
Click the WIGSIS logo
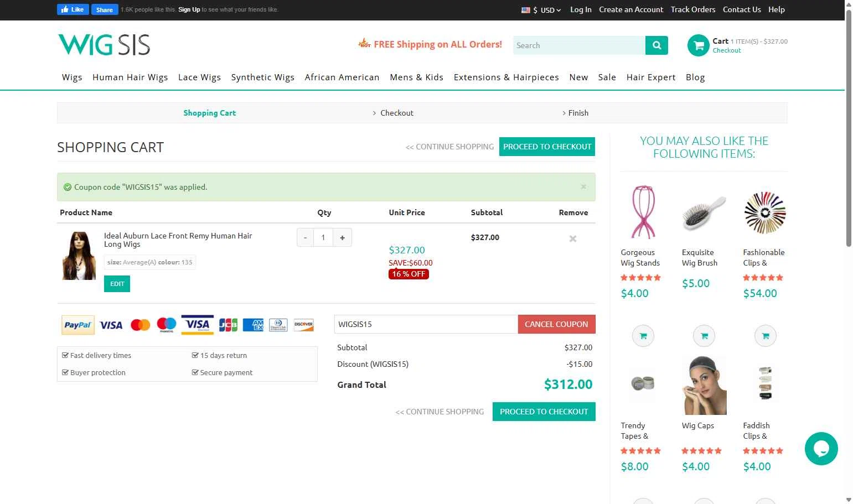(x=104, y=45)
